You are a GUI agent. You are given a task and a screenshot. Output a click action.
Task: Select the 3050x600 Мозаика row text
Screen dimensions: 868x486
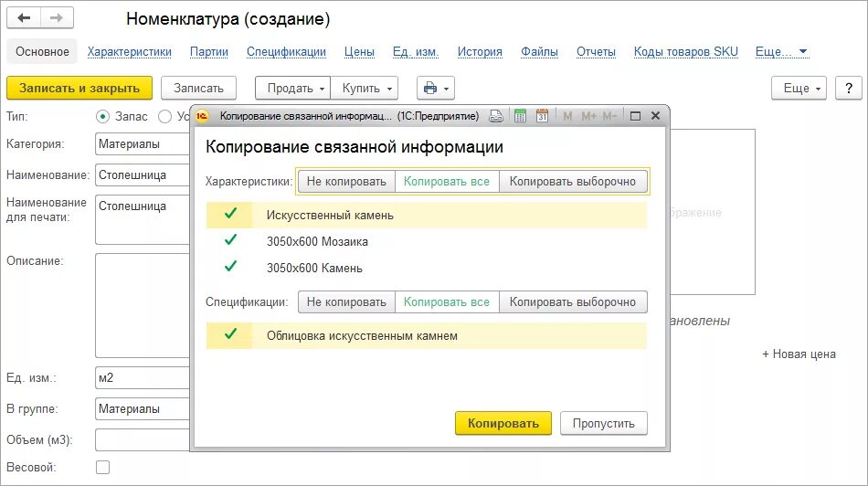(x=317, y=242)
